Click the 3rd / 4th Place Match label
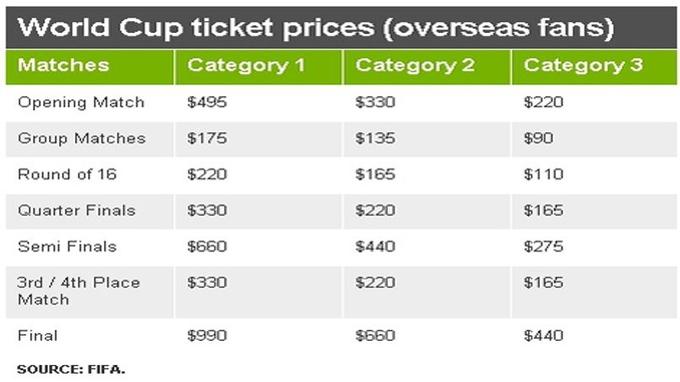The height and width of the screenshot is (382, 680). 78,291
